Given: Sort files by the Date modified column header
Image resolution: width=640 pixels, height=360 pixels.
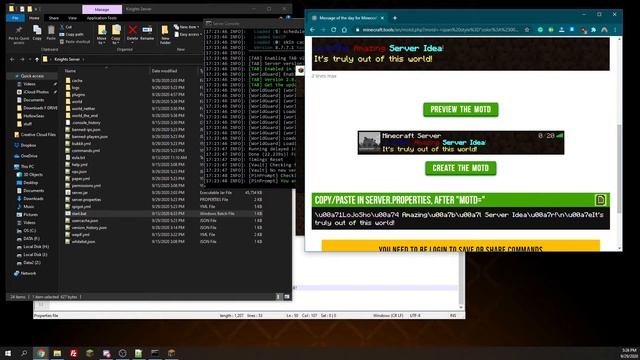Looking at the screenshot, I should (164, 71).
